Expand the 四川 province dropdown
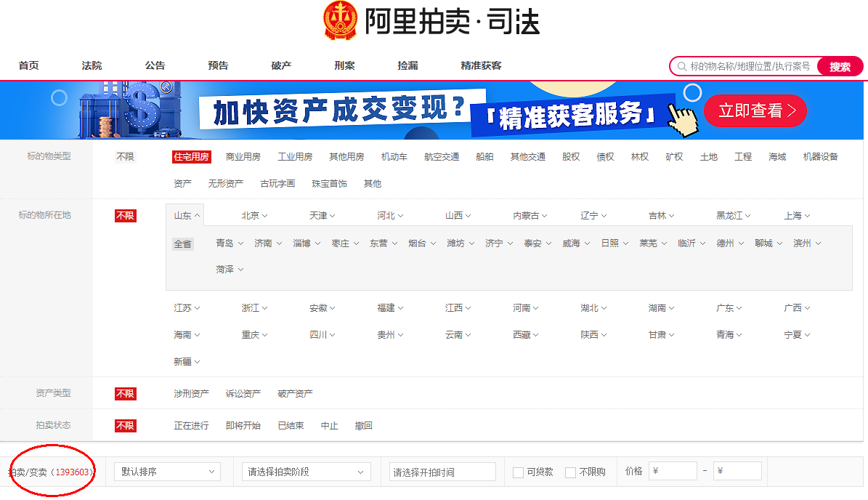Screen dimensions: 868x500 coord(323,334)
